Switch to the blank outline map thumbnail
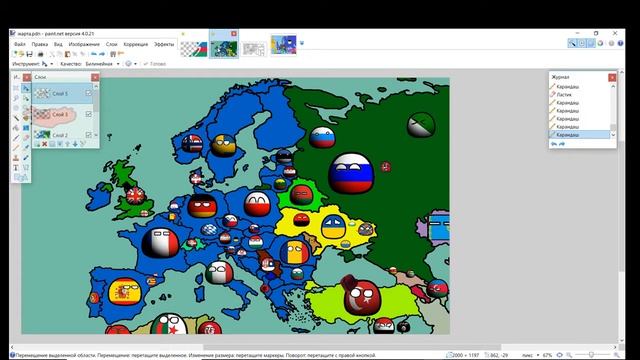640x360 pixels. 254,49
